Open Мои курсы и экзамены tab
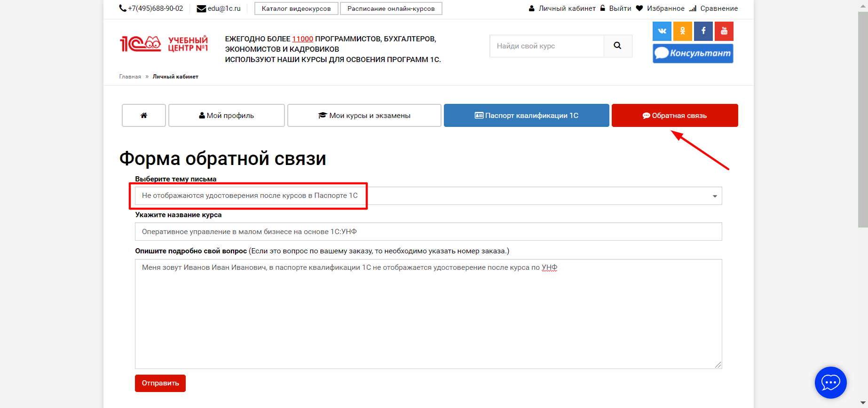The image size is (868, 408). pyautogui.click(x=364, y=116)
